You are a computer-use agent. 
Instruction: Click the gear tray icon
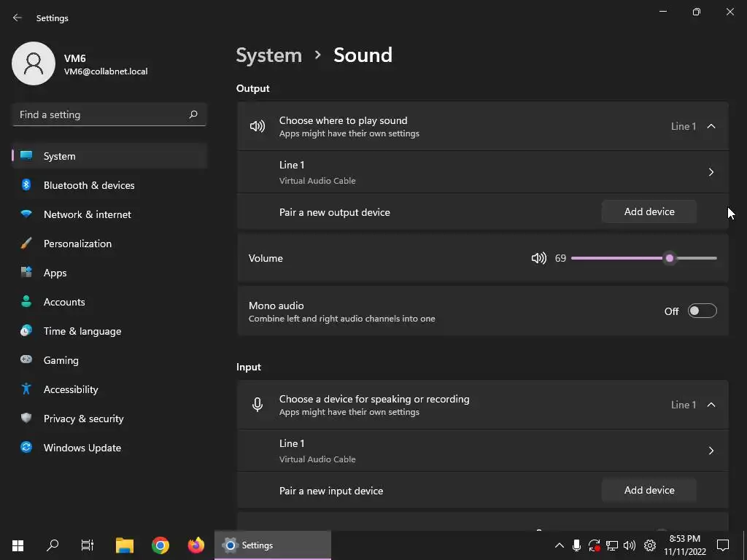click(650, 545)
